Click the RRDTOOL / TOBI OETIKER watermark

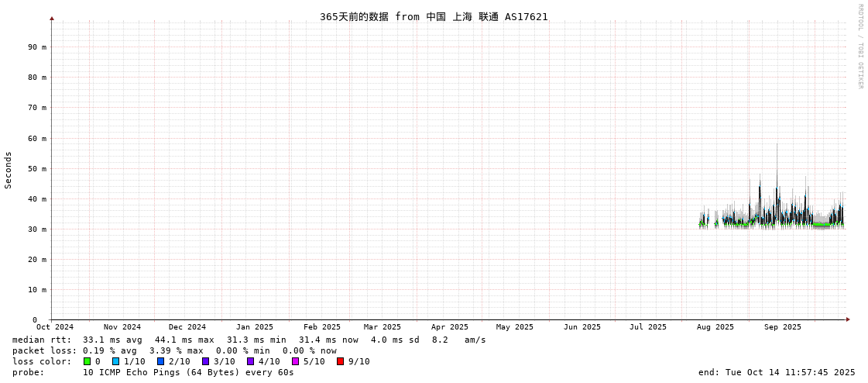pyautogui.click(x=859, y=46)
